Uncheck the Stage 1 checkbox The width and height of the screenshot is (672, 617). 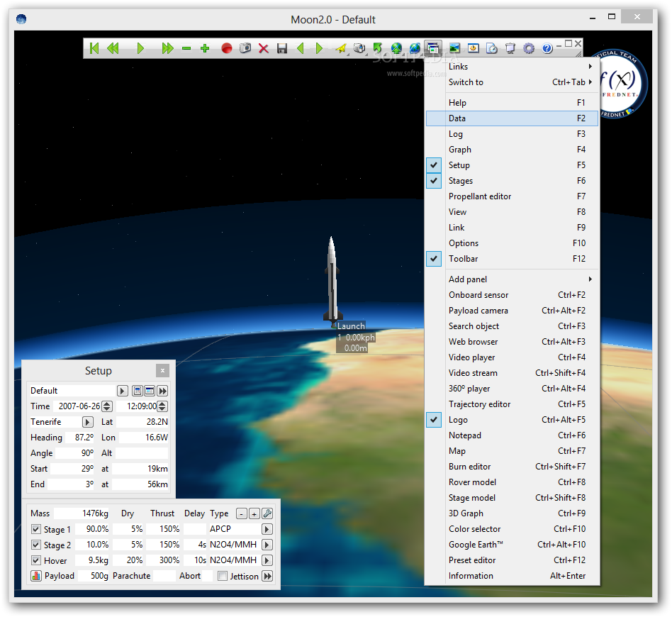36,529
